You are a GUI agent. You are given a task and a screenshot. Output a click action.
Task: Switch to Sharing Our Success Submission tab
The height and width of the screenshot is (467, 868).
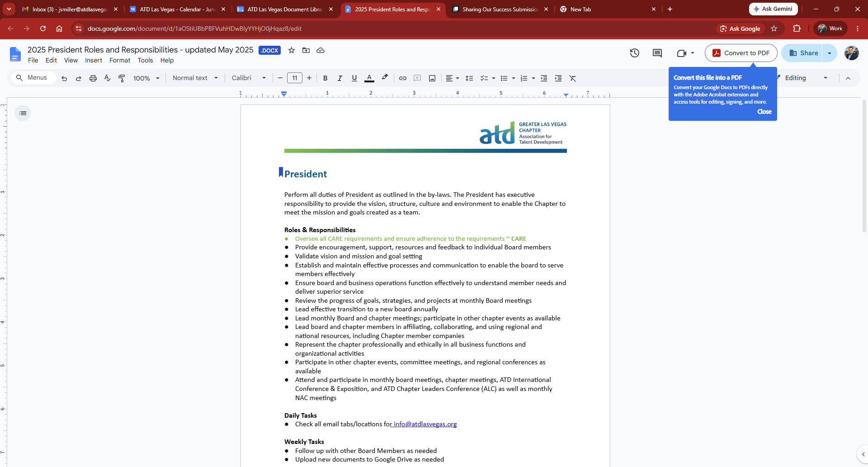500,9
